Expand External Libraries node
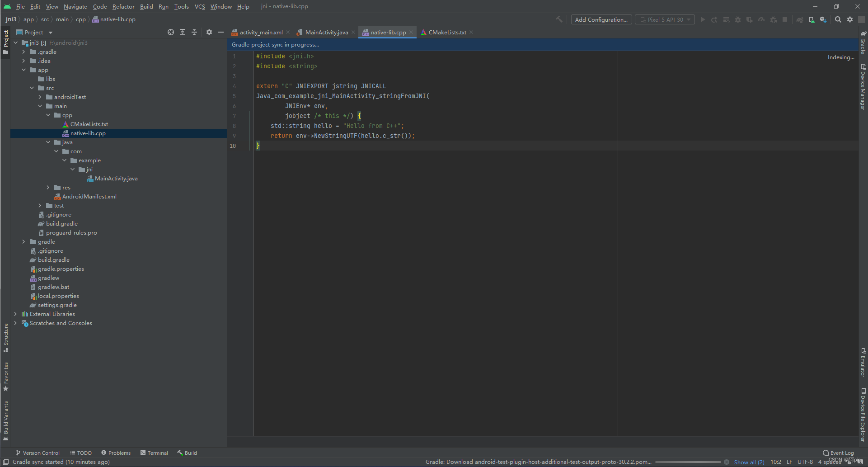 [15, 314]
